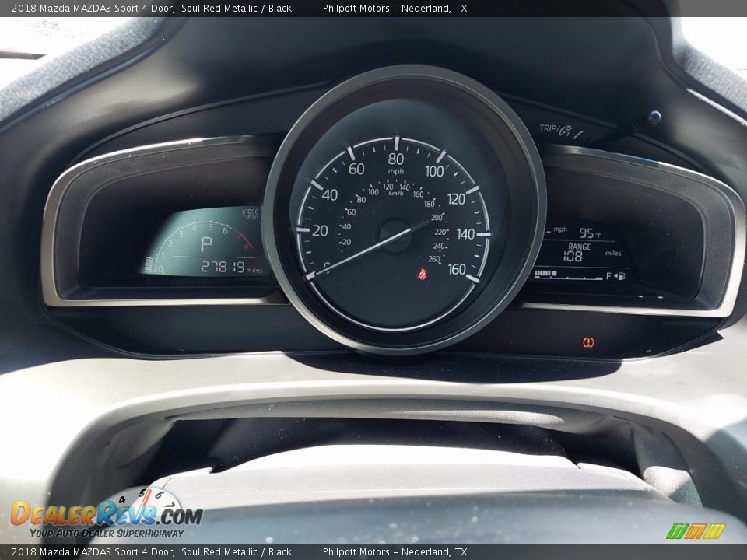The width and height of the screenshot is (747, 560).
Task: Click 'Philpott Motors – Nederland, TX' at top
Action: (x=395, y=8)
